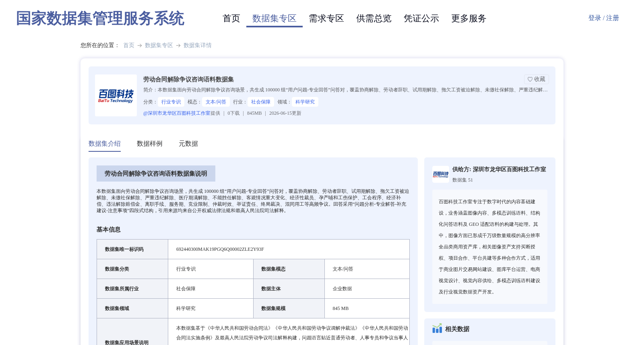Click 数据集详情 in the breadcrumb
The width and height of the screenshot is (644, 345).
click(197, 45)
